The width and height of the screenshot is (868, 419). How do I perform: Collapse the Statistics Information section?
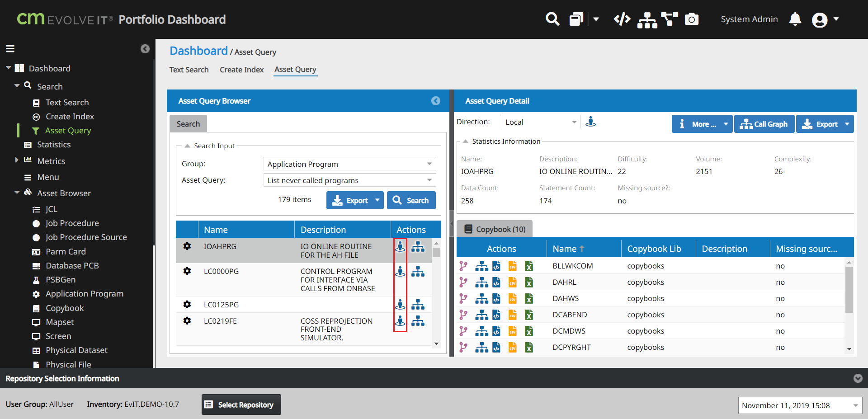465,141
